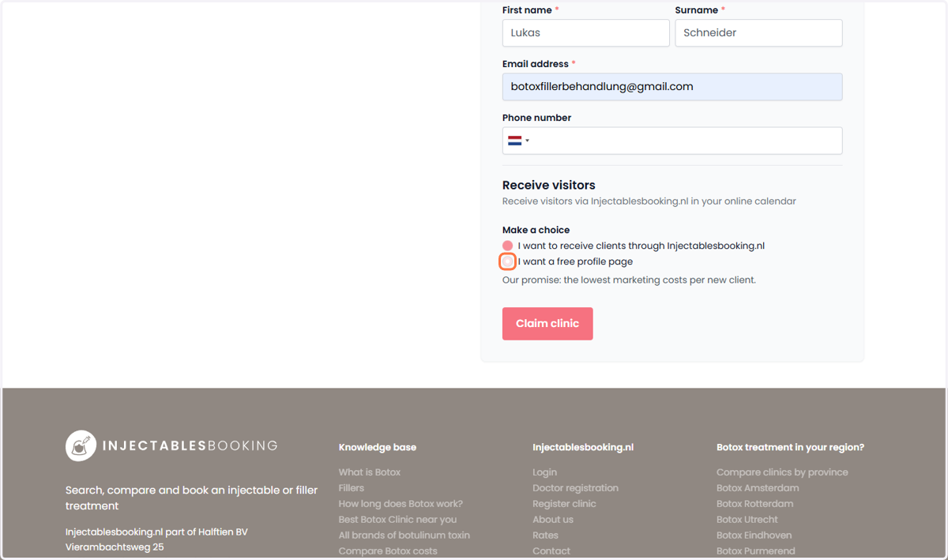
Task: Open Best Botox Clinic near you link
Action: 397,520
